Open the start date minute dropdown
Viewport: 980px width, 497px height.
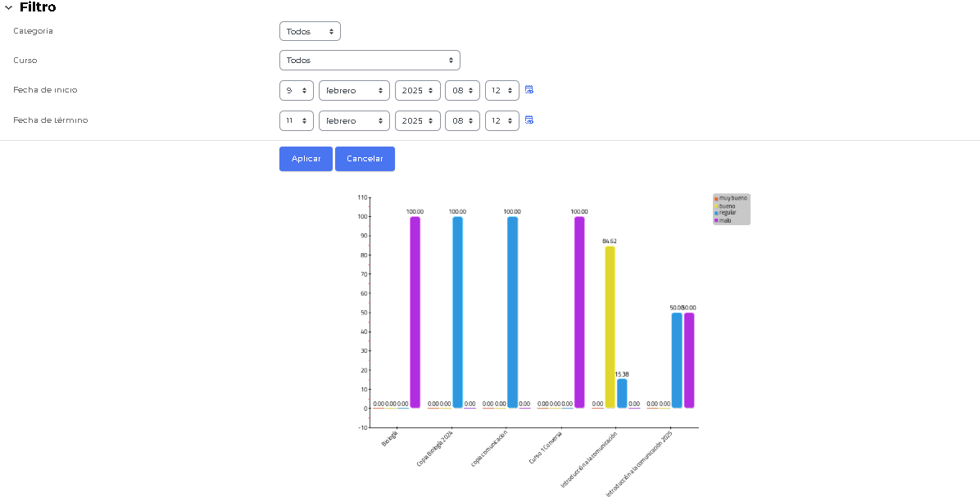[x=501, y=91]
